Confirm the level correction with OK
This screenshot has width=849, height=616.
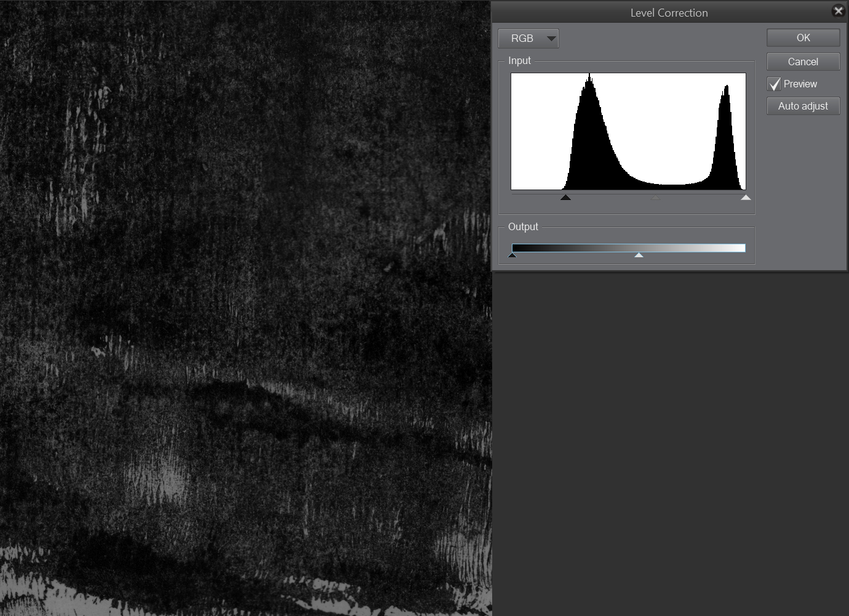[x=803, y=38]
